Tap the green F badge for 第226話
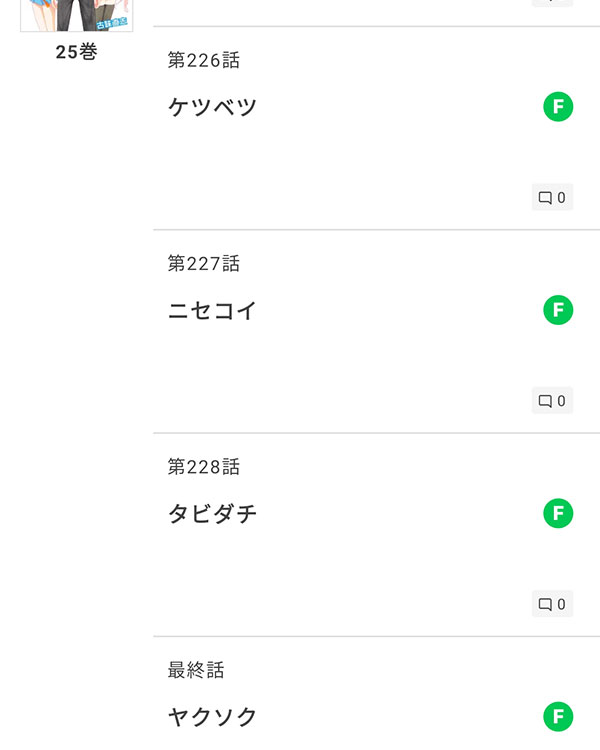 click(558, 107)
